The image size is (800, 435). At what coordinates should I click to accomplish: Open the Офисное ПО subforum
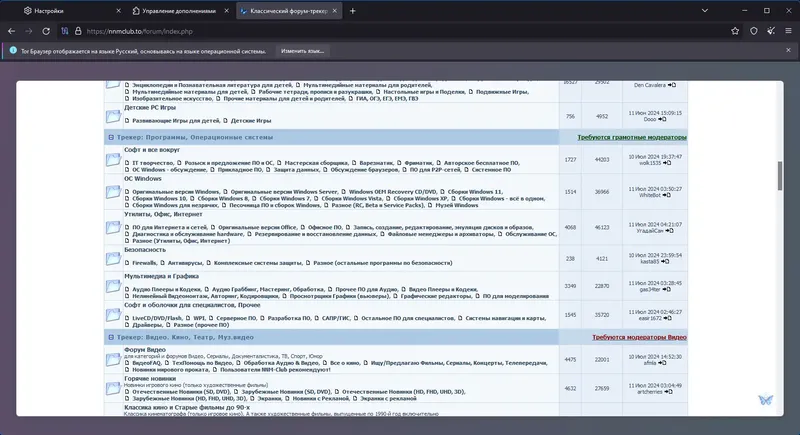click(324, 227)
